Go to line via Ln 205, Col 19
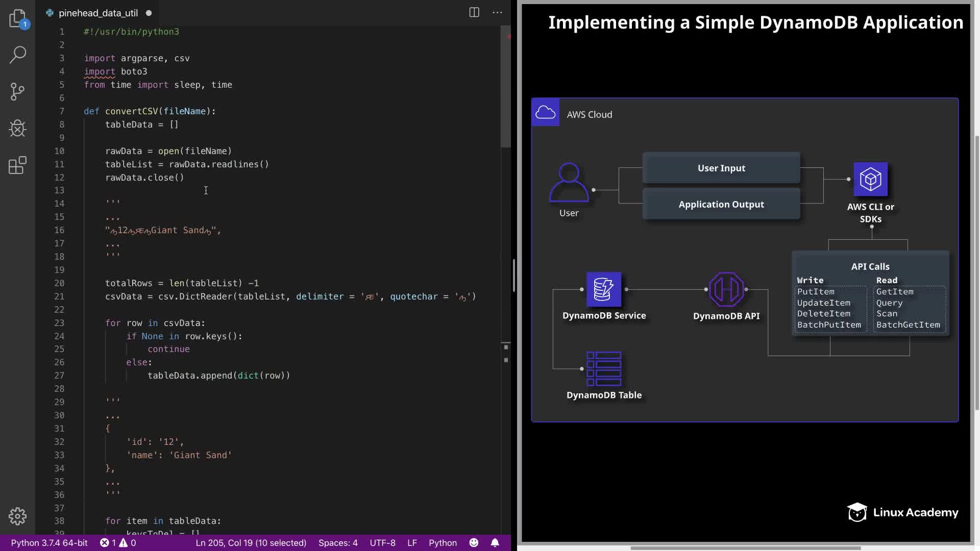The width and height of the screenshot is (980, 551). click(x=251, y=543)
